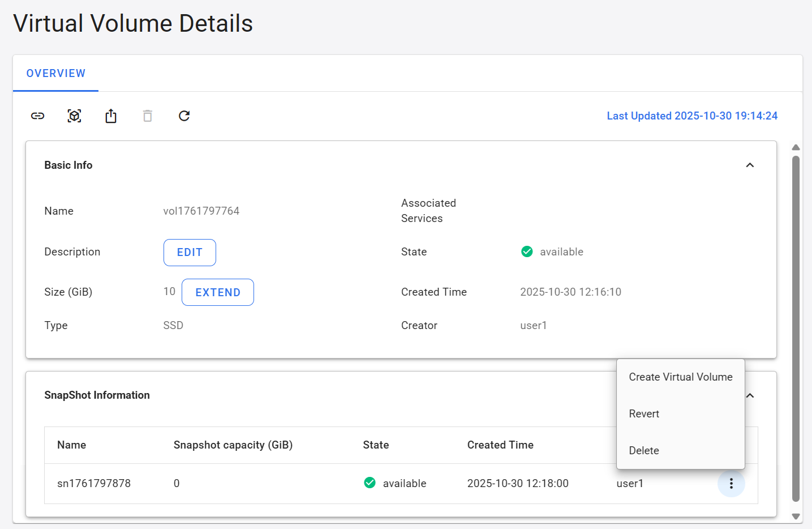The image size is (812, 529).
Task: Collapse the Basic Info section
Action: (750, 165)
